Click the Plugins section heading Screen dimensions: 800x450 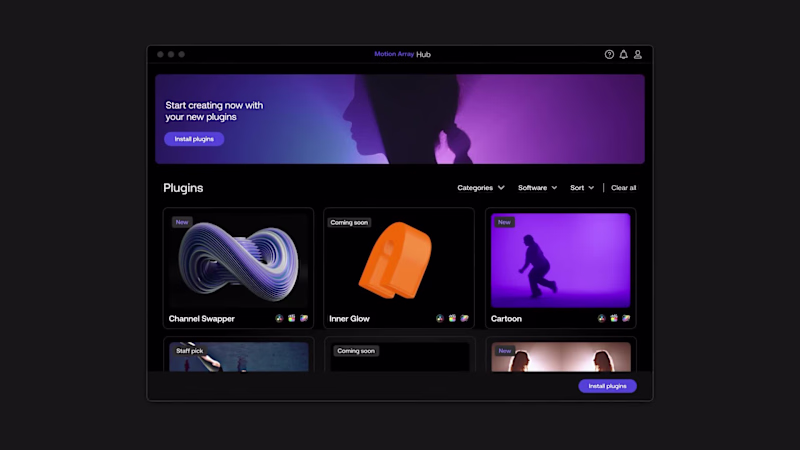click(183, 188)
